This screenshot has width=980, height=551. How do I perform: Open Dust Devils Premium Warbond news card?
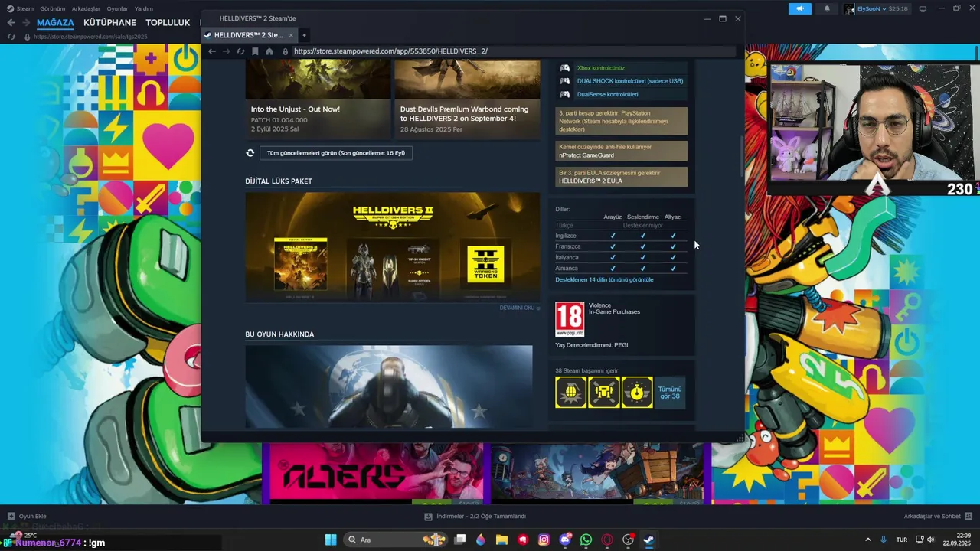point(467,100)
